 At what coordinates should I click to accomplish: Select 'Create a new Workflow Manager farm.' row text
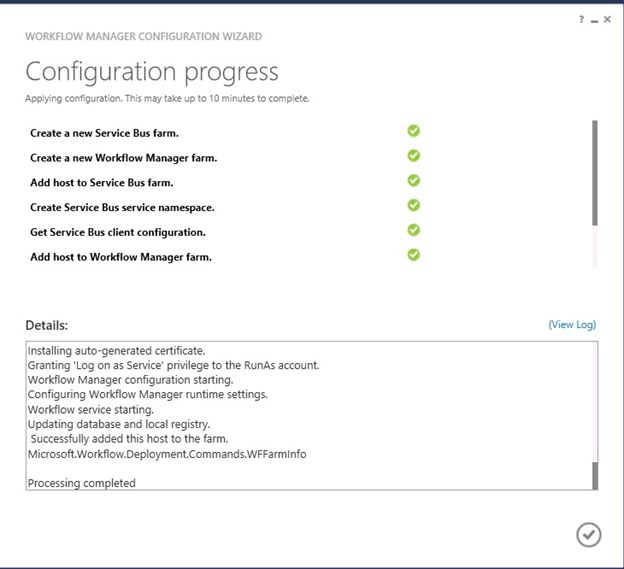pos(124,158)
